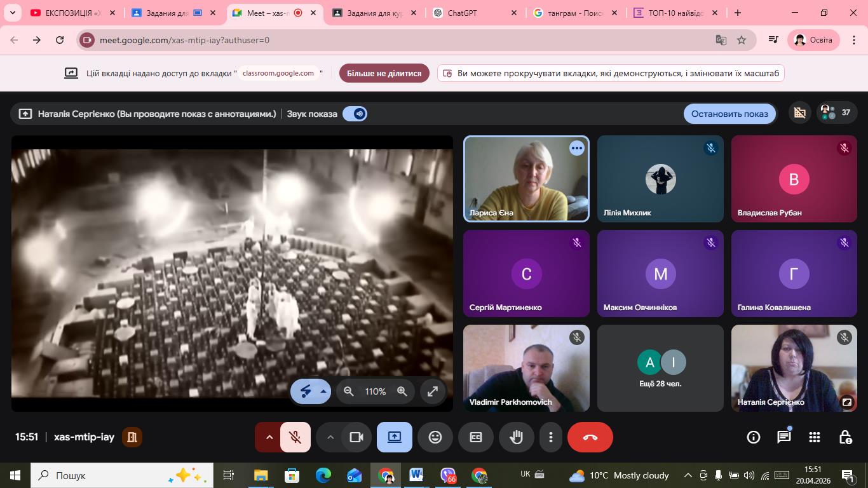Turn on closed captions
This screenshot has height=488, width=868.
[476, 437]
